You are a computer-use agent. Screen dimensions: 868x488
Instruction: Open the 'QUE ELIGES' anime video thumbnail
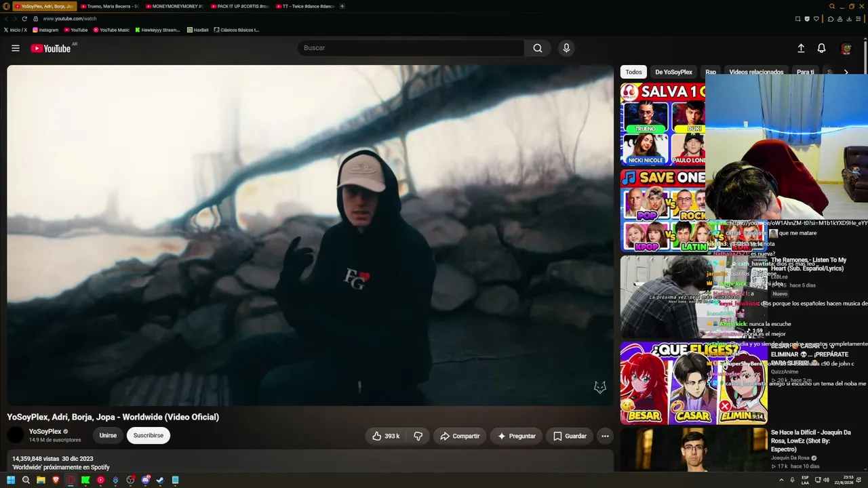[x=693, y=383]
